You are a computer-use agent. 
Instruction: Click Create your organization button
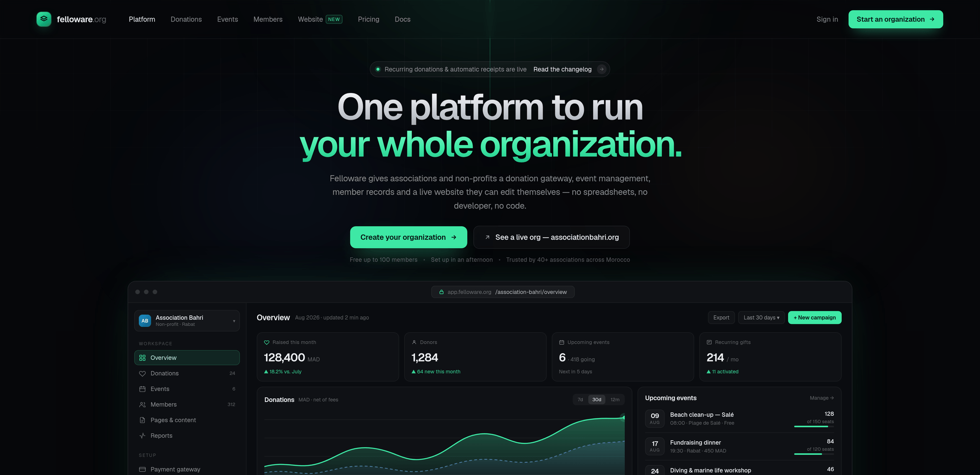pos(408,237)
